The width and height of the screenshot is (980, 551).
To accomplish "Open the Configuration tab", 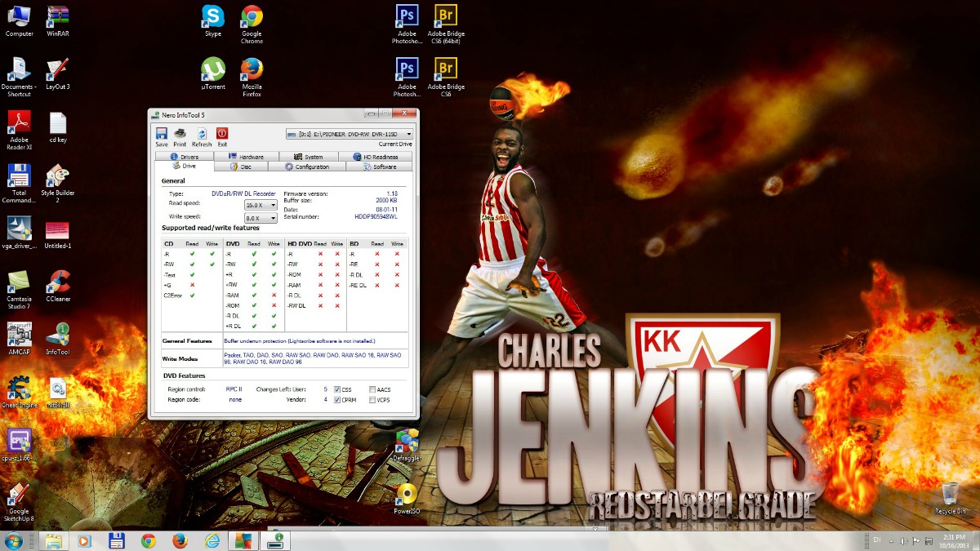I will click(x=308, y=167).
